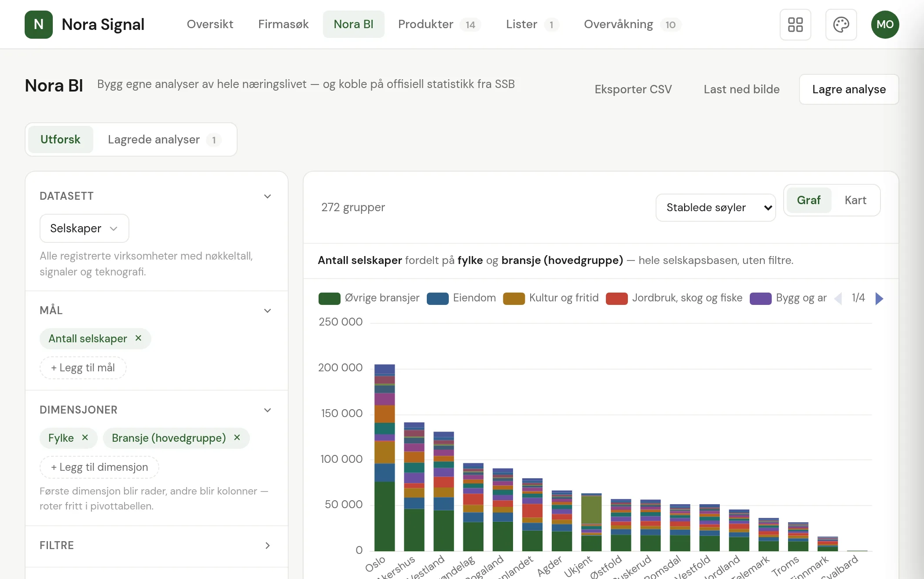Toggle the Eiendom legend swatch
Image resolution: width=924 pixels, height=579 pixels.
[437, 298]
